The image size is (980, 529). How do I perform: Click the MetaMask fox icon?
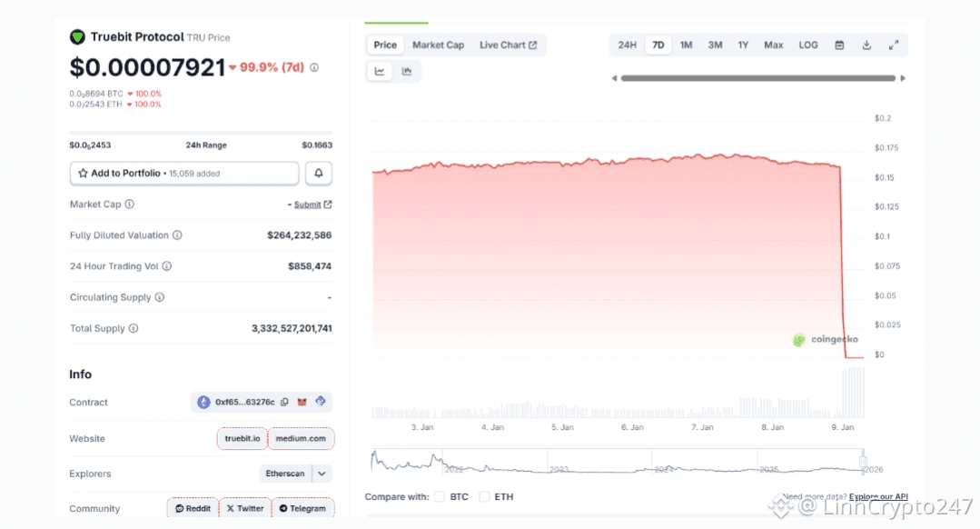pyautogui.click(x=302, y=402)
